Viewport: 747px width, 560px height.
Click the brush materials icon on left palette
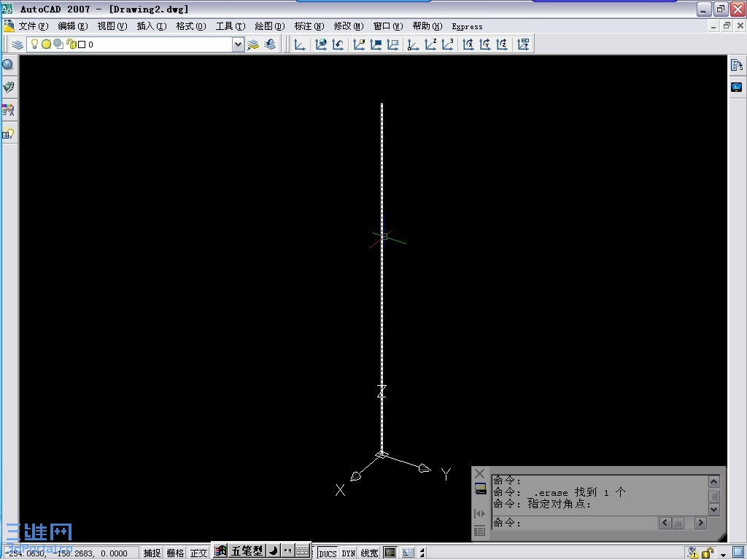pos(9,87)
